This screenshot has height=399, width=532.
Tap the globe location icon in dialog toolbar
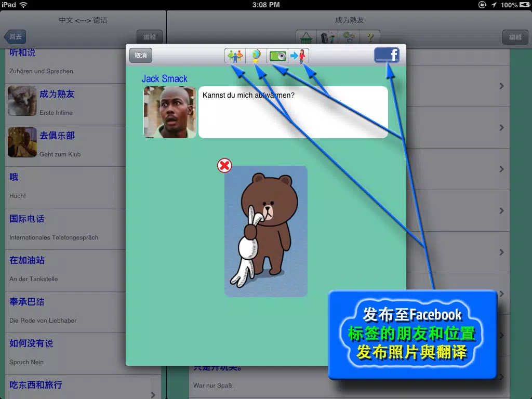tap(256, 56)
